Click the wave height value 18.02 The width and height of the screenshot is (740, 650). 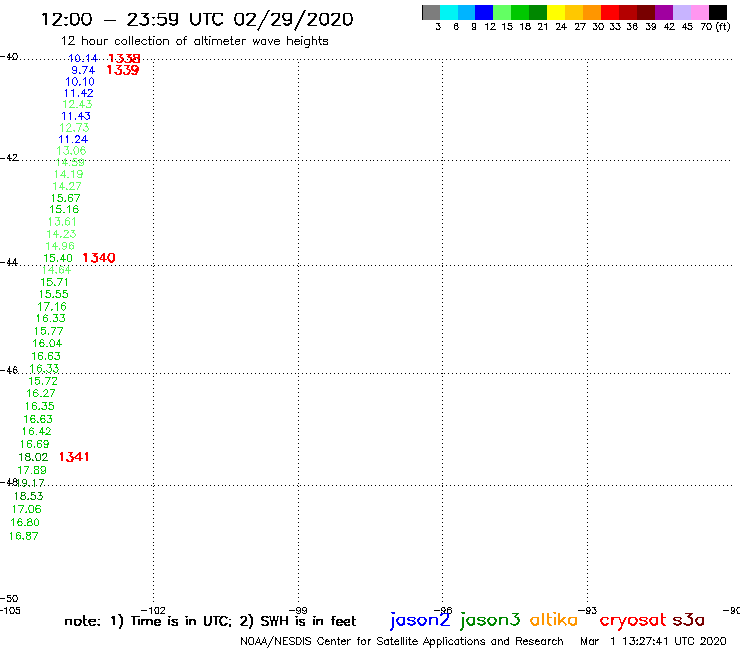click(x=33, y=457)
